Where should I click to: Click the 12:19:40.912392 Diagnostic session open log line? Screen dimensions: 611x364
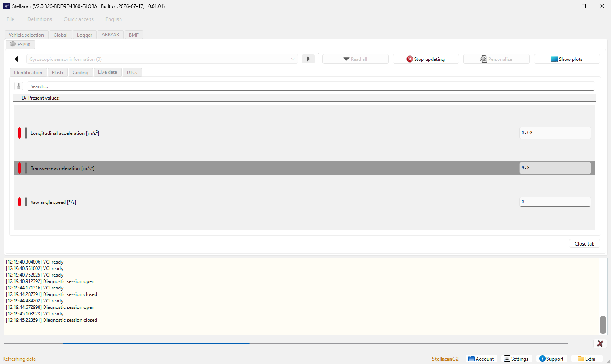50,281
